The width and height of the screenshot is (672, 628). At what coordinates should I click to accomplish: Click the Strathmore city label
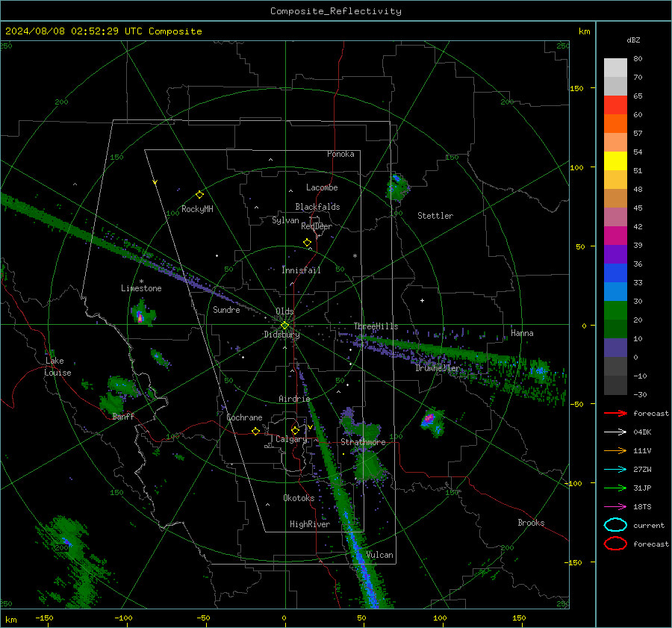coord(363,442)
